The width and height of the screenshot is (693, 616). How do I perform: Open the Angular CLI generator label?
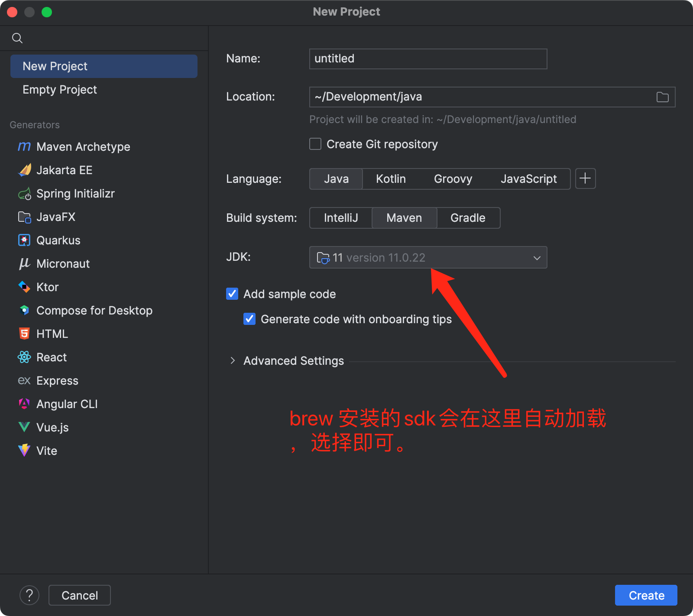(x=67, y=404)
